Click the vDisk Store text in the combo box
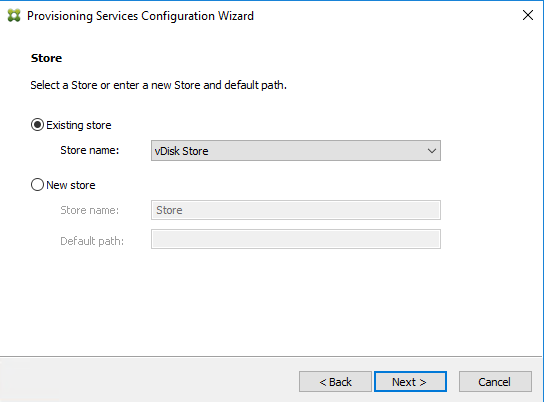544x402 pixels. 181,151
